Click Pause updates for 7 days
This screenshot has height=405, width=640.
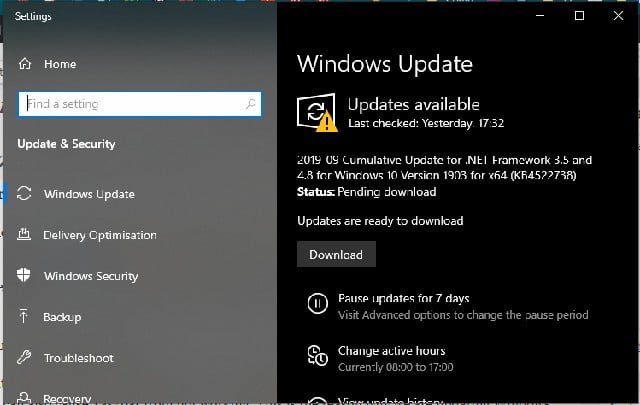[404, 298]
